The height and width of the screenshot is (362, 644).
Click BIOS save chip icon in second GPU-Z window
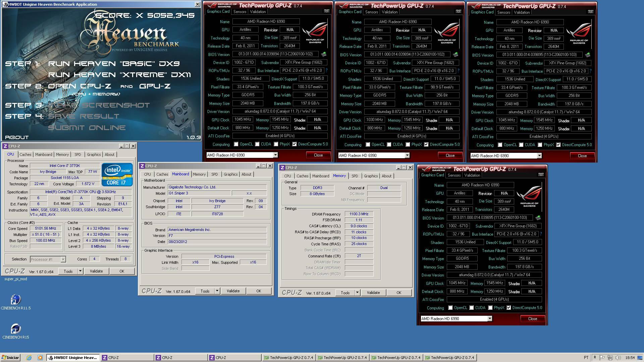click(x=455, y=55)
